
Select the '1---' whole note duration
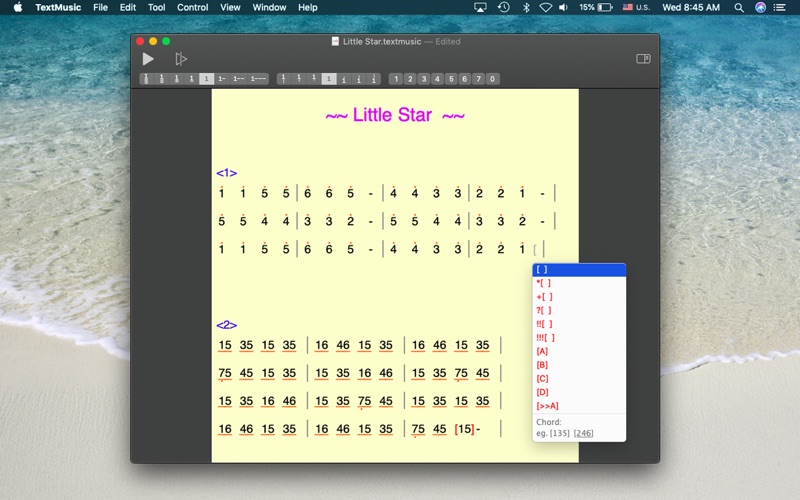pos(258,79)
